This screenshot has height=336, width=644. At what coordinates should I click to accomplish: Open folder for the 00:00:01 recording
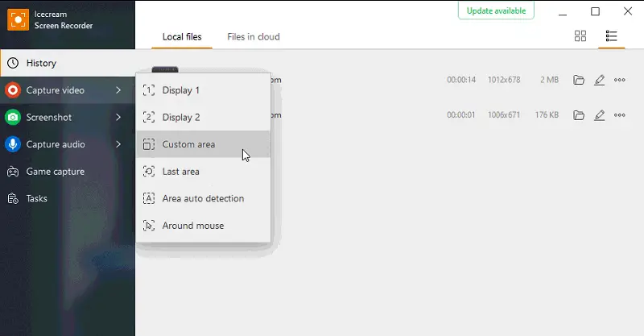(x=579, y=115)
